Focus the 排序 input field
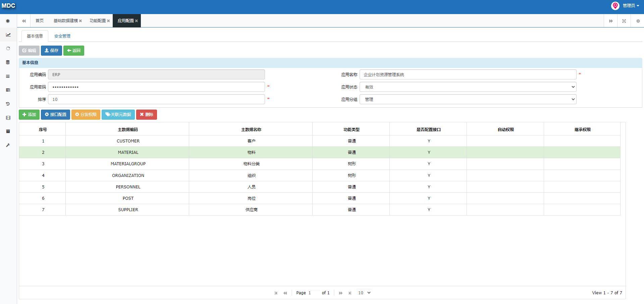The width and height of the screenshot is (644, 304). (x=156, y=99)
